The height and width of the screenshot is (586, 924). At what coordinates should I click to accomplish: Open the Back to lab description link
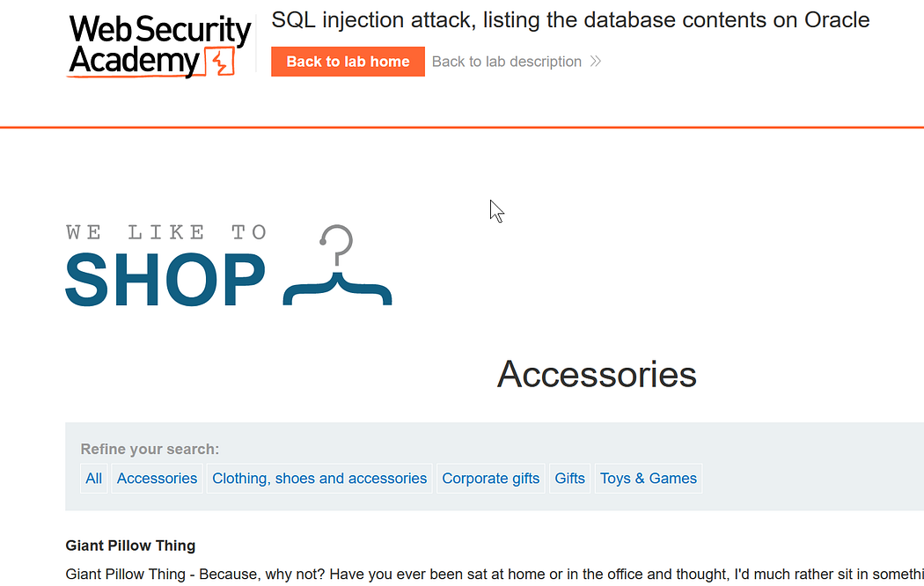(506, 62)
